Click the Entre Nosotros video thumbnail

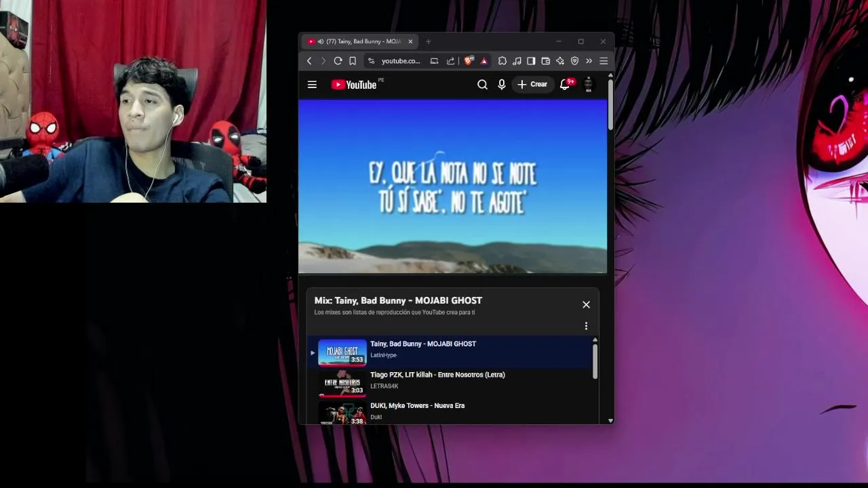(342, 383)
